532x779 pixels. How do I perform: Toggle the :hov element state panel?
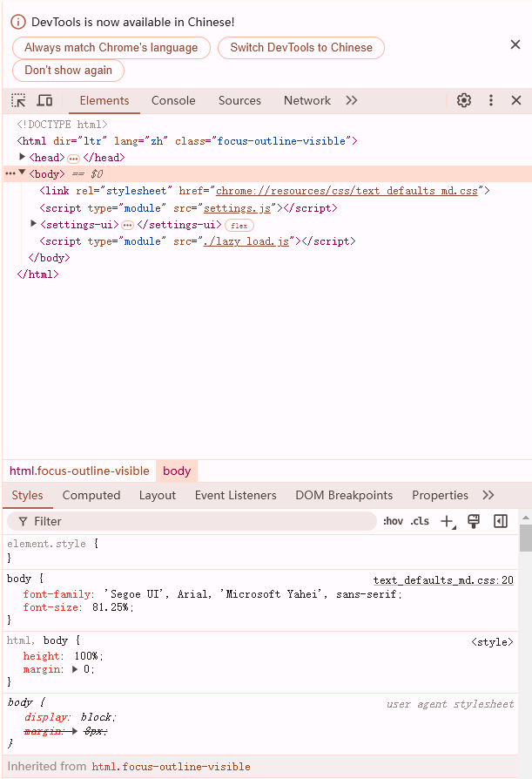tap(393, 521)
